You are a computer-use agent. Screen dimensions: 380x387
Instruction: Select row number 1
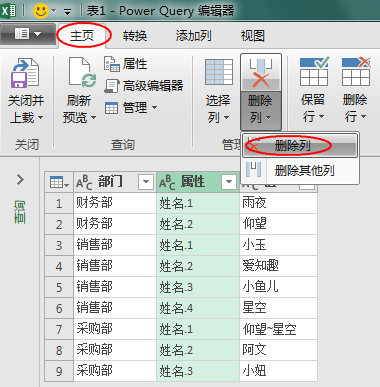coord(59,203)
